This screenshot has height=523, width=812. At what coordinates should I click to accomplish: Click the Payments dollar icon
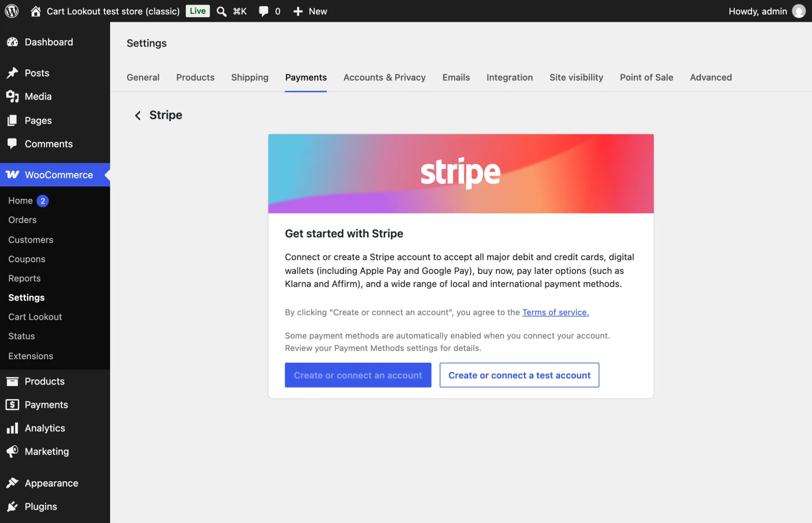pos(12,405)
